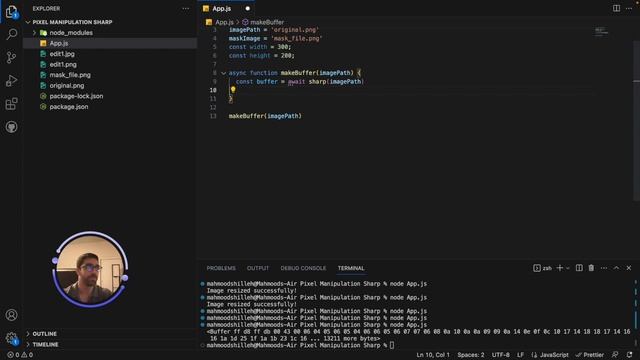
Task: Change UTF-8 encoding in status bar
Action: (x=500, y=355)
